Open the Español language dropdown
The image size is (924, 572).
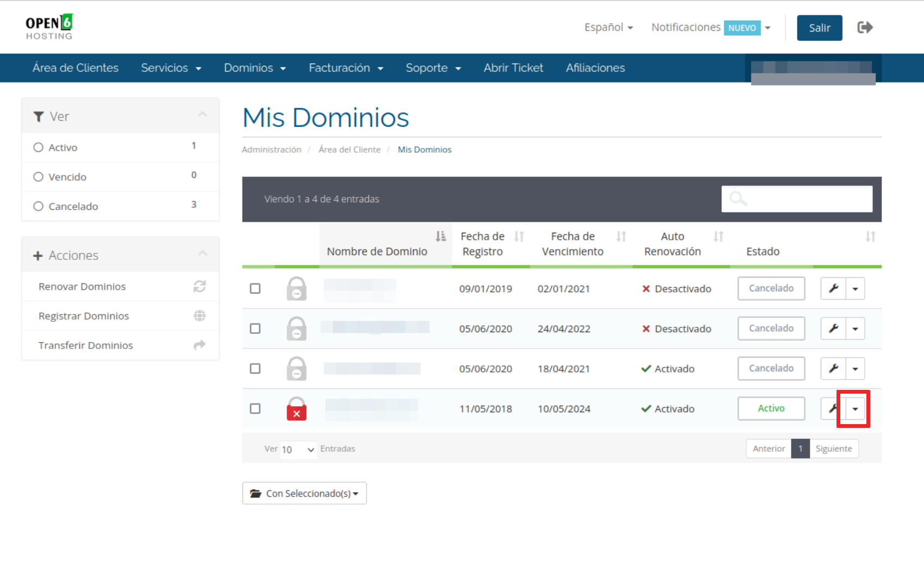[609, 27]
